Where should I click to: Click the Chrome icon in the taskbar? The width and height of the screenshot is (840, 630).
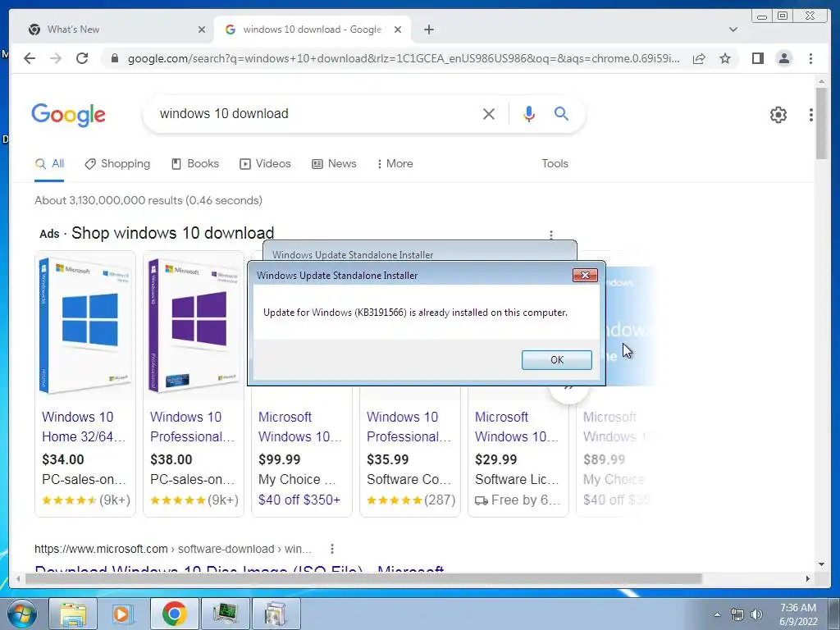pos(174,614)
